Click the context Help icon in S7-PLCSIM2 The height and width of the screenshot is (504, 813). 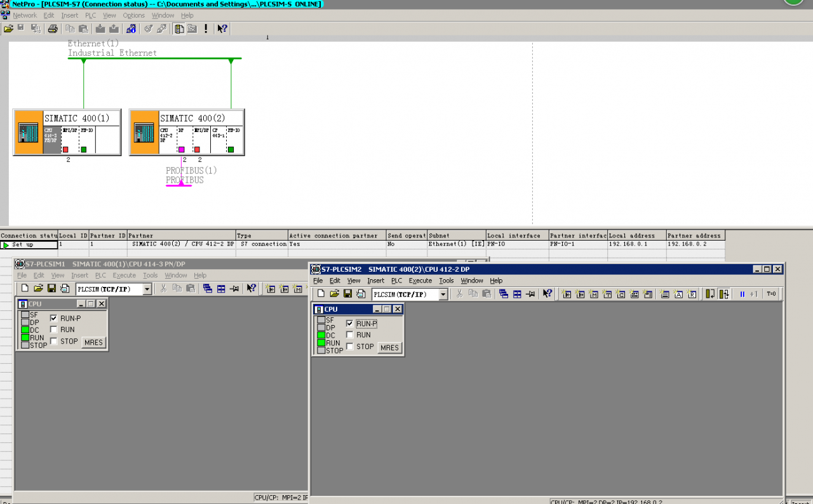548,294
